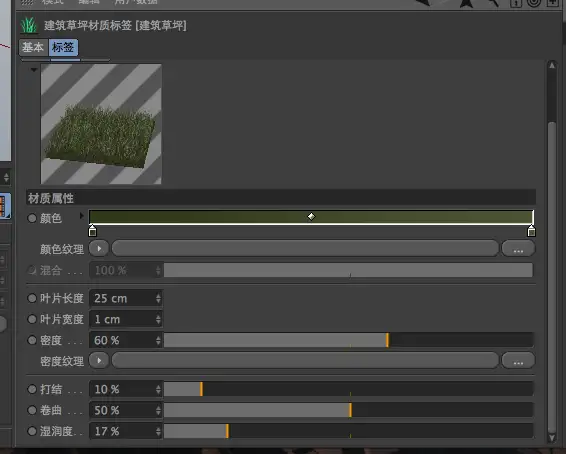Click the scrollbar down arrow

pos(552,438)
